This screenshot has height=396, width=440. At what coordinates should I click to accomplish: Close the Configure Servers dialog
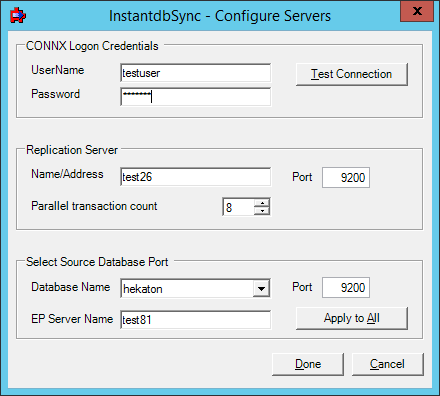pos(417,11)
